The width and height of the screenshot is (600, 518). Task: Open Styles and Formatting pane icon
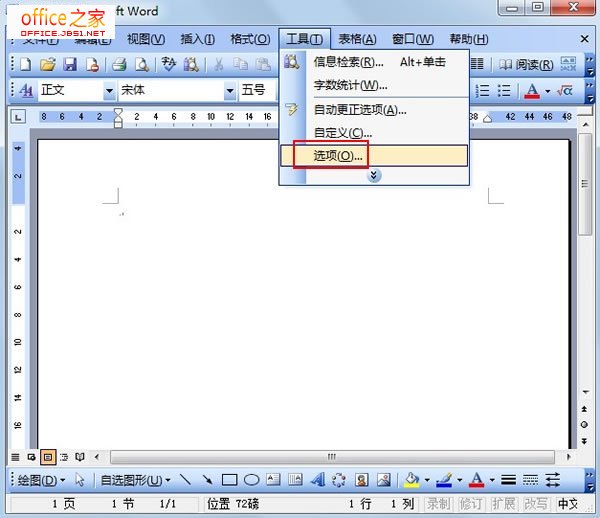tap(26, 91)
